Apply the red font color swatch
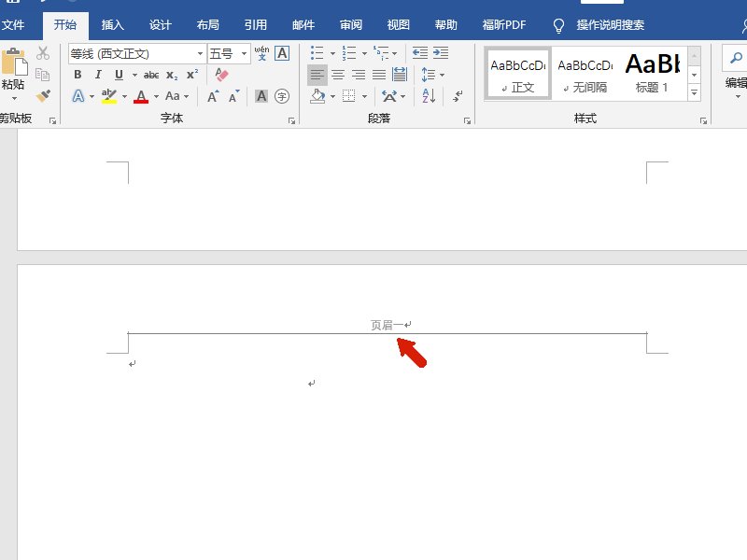This screenshot has height=560, width=747. (141, 96)
